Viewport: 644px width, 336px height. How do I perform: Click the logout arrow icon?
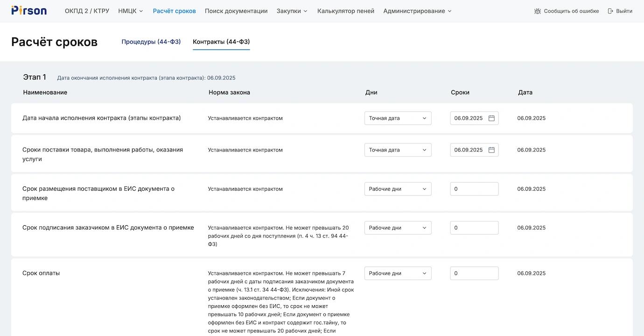(610, 11)
